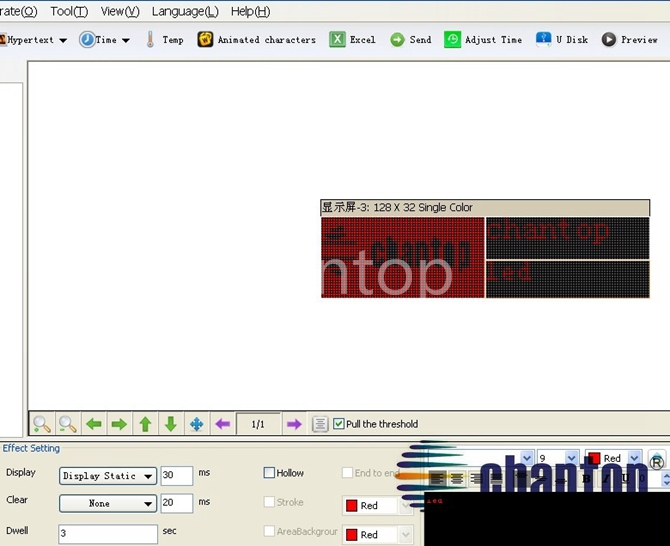This screenshot has height=546, width=670.
Task: Open the Language(L) menu
Action: (185, 11)
